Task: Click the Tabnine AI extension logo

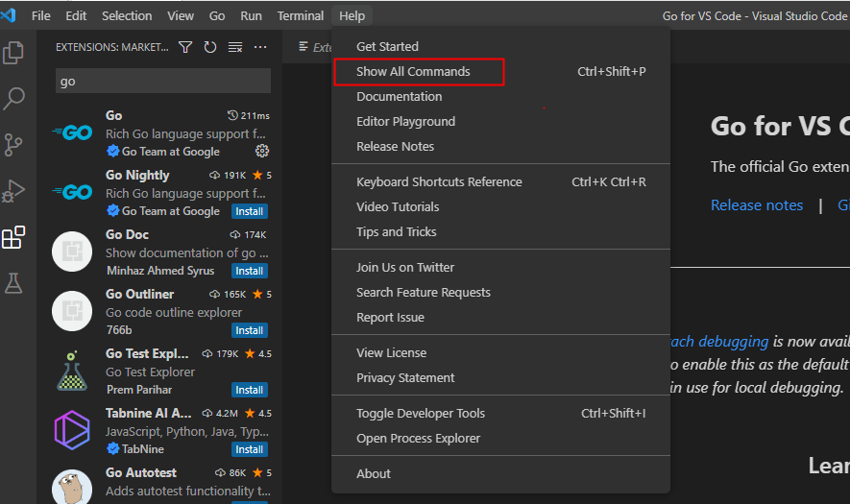Action: [72, 430]
